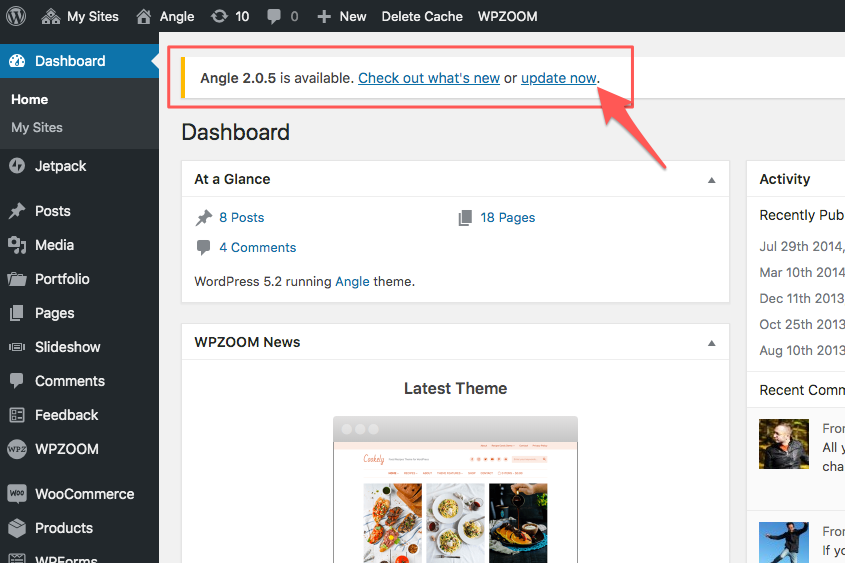This screenshot has width=845, height=563.
Task: Click the 'update now' link
Action: [558, 78]
